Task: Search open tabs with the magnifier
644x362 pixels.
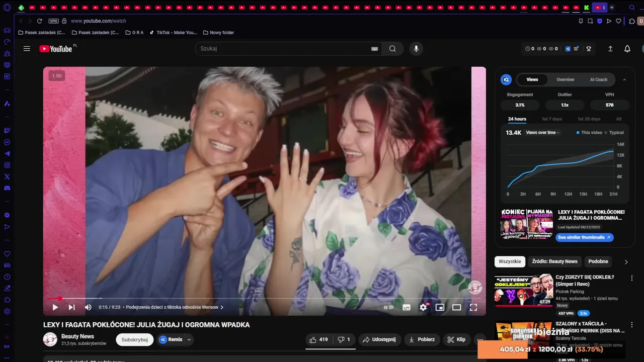Action: 632,8
